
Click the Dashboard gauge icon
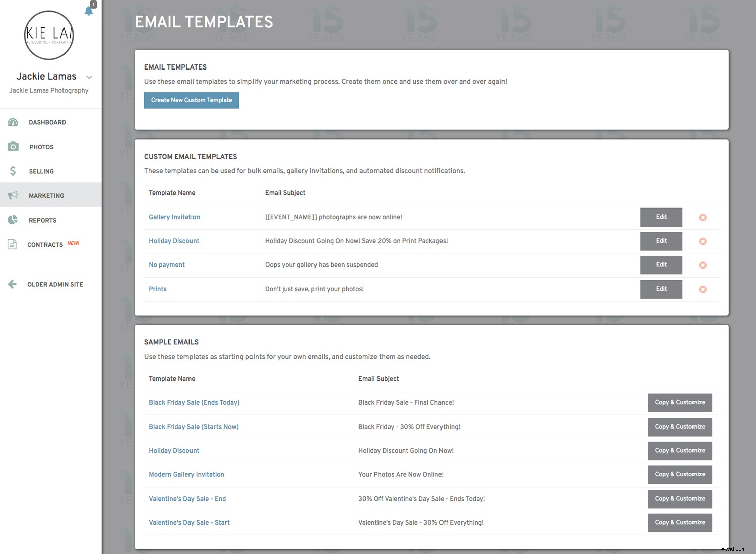[x=13, y=122]
